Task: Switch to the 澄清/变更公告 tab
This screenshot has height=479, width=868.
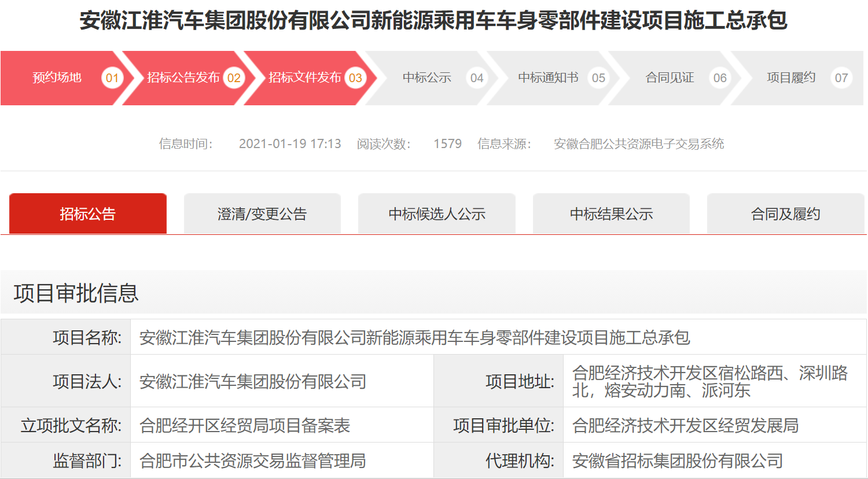Action: point(262,214)
